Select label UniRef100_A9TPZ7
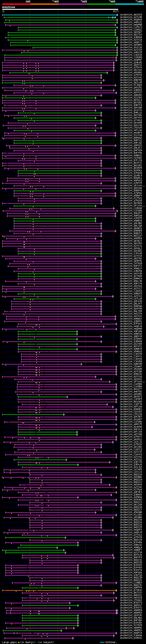The height and width of the screenshot is (644, 146). (x=131, y=93)
